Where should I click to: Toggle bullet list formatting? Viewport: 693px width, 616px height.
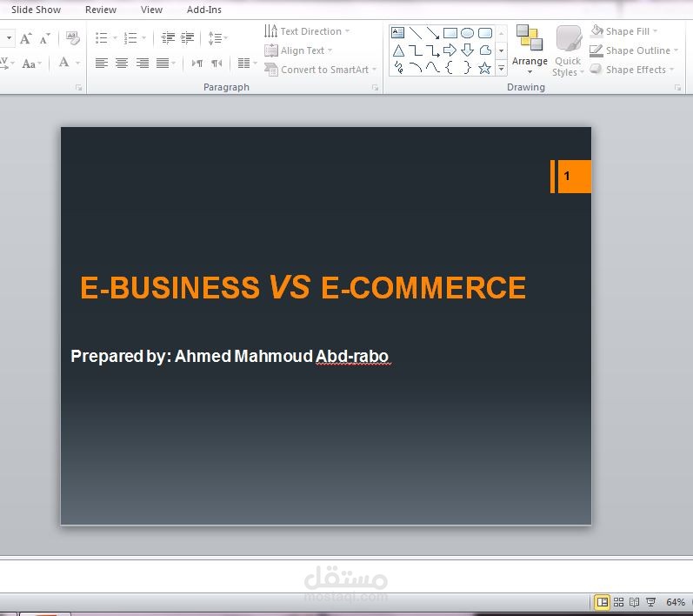click(102, 38)
